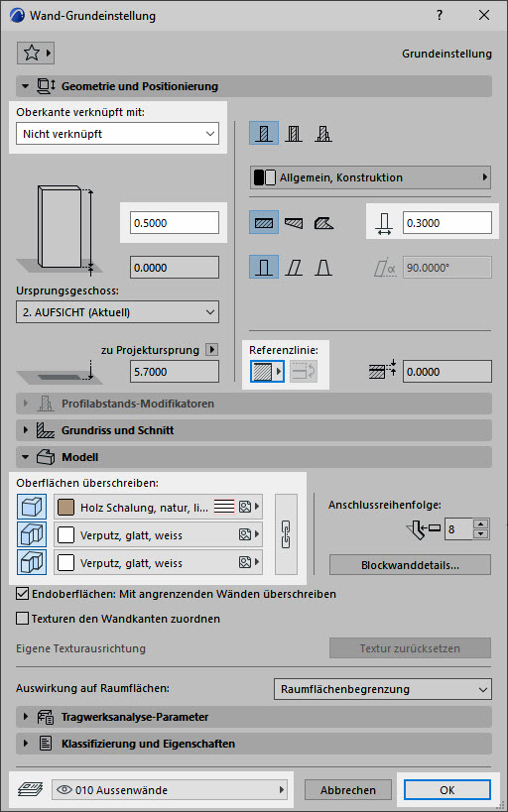Toggle Endoberflächen override checkbox
The width and height of the screenshot is (508, 812).
(22, 594)
